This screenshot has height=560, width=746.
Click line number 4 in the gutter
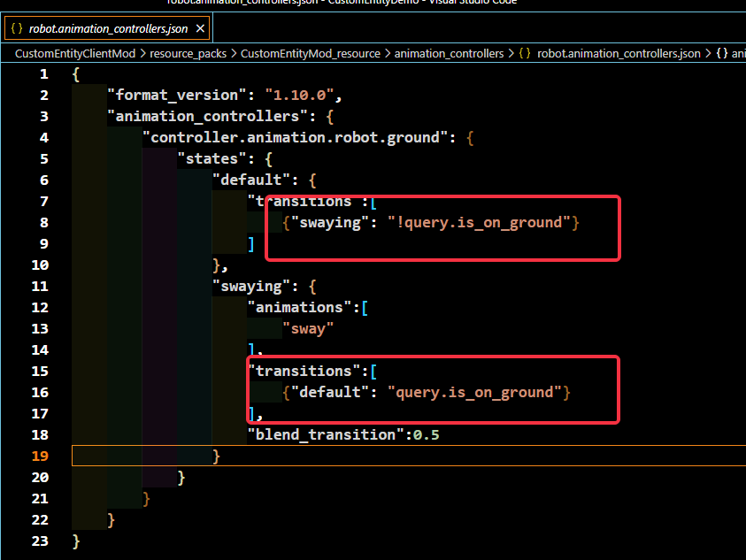[x=44, y=138]
